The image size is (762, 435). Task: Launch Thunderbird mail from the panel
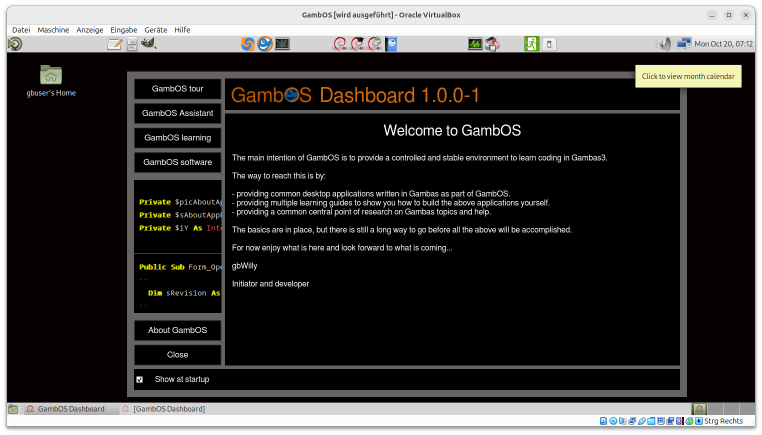(265, 44)
